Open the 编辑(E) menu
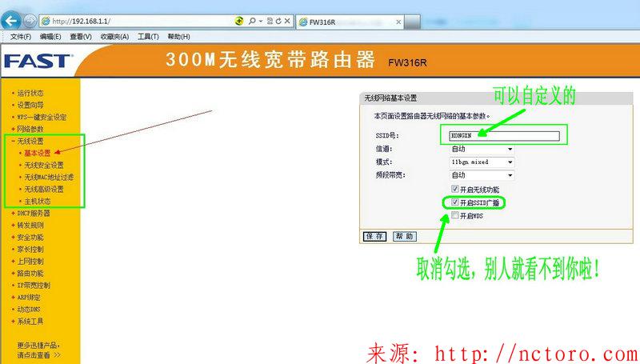Image resolution: width=640 pixels, height=364 pixels. point(50,37)
